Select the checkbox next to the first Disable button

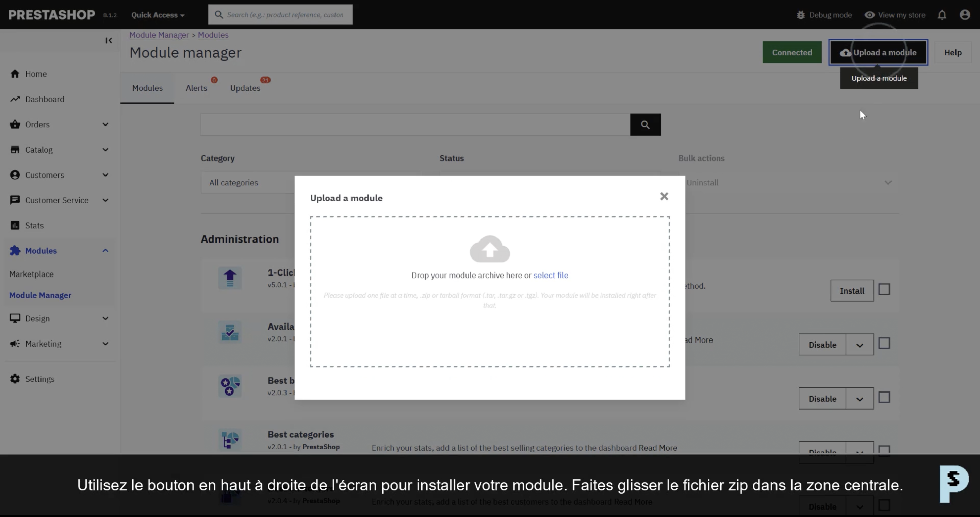(x=884, y=344)
